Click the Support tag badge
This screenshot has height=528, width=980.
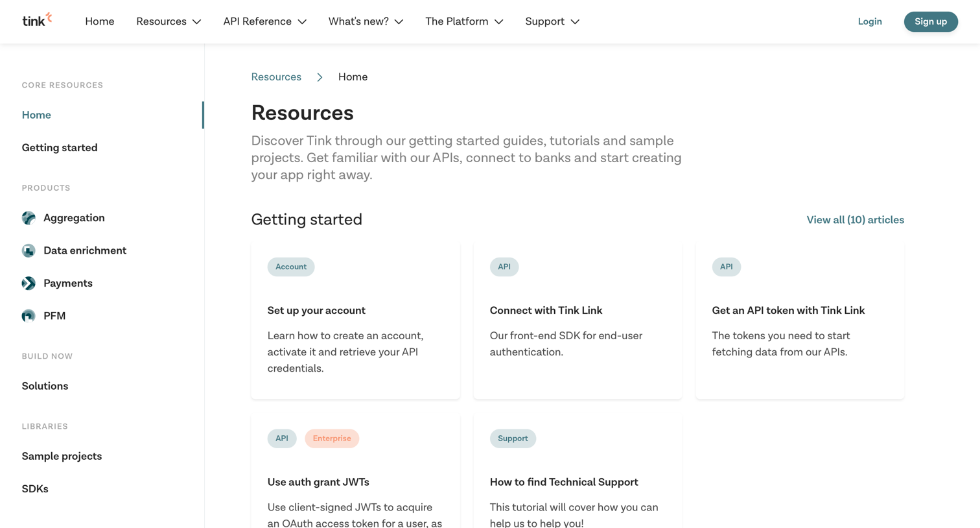coord(513,438)
